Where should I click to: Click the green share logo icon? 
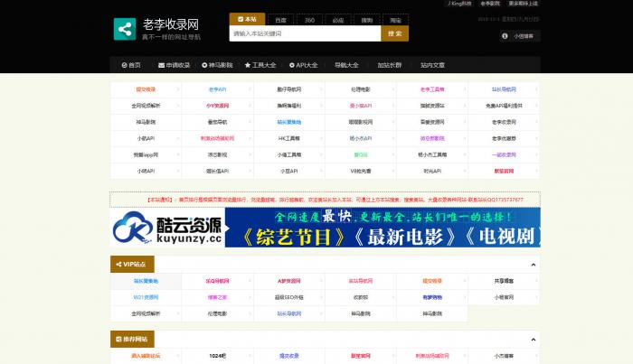point(126,29)
